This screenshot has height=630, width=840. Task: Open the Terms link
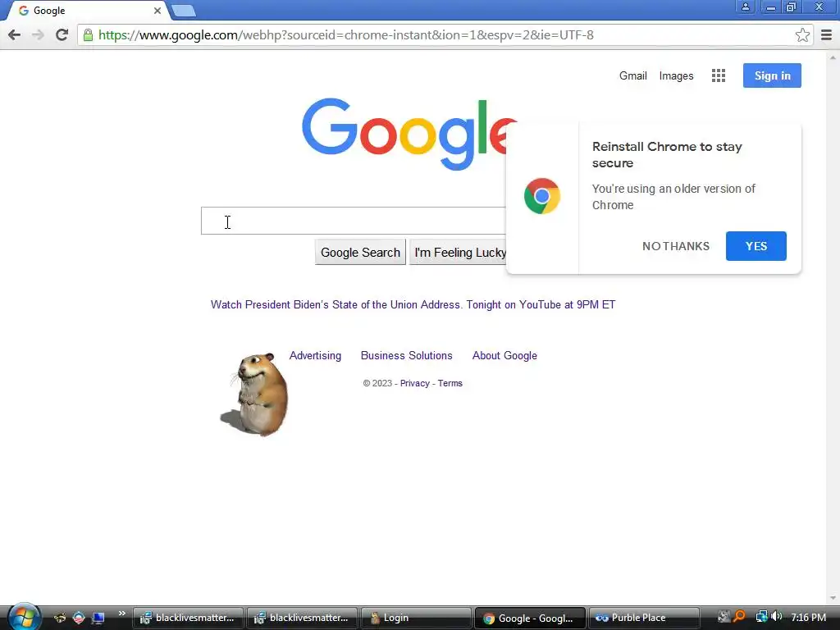pos(450,383)
